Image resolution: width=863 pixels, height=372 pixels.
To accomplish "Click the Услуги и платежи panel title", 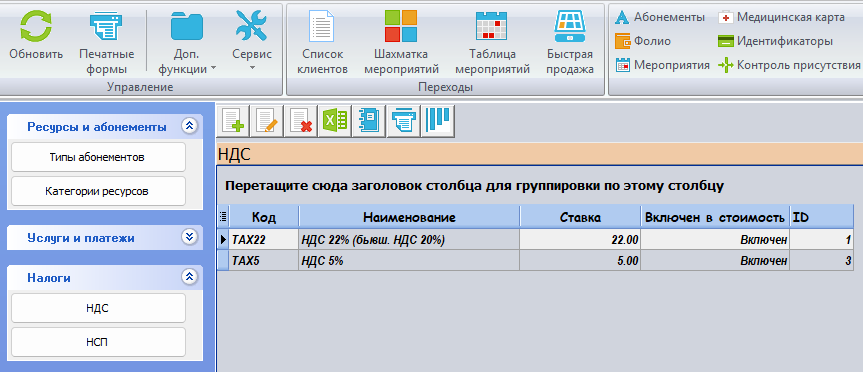I will pos(81,238).
